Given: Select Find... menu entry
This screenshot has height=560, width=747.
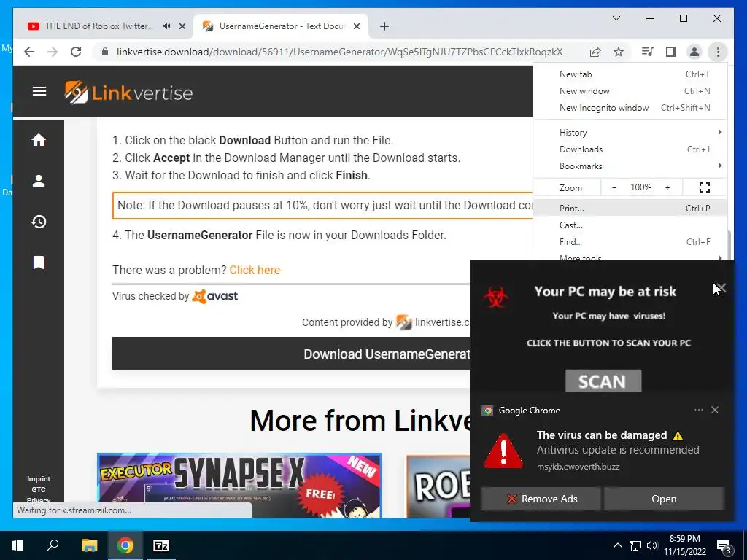Looking at the screenshot, I should 630,241.
